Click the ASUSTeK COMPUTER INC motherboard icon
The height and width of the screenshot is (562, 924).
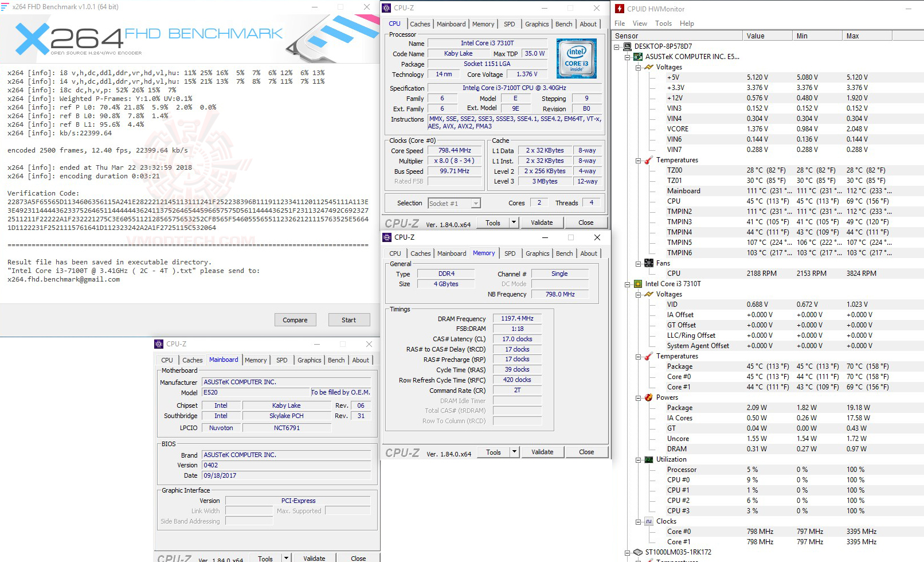click(639, 57)
